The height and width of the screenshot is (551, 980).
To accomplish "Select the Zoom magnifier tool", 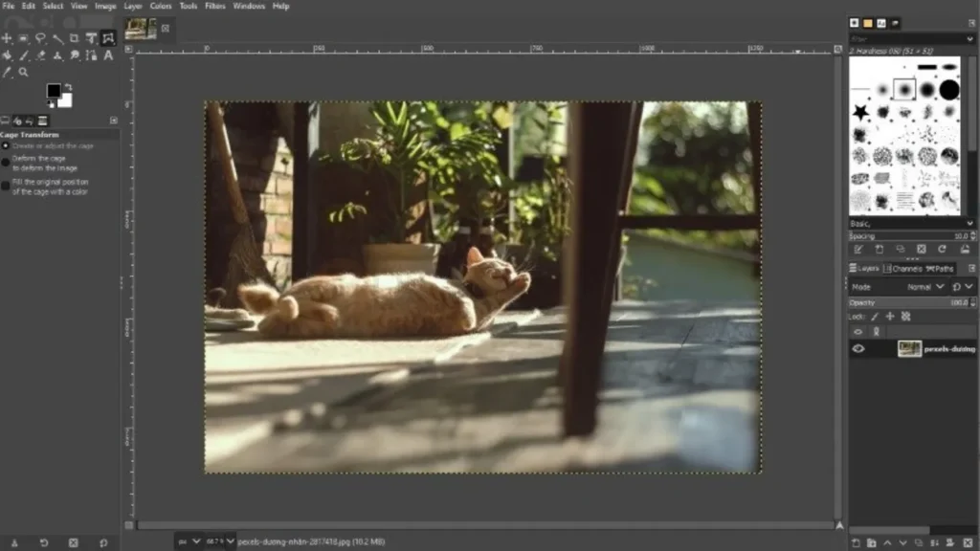I will click(x=24, y=73).
